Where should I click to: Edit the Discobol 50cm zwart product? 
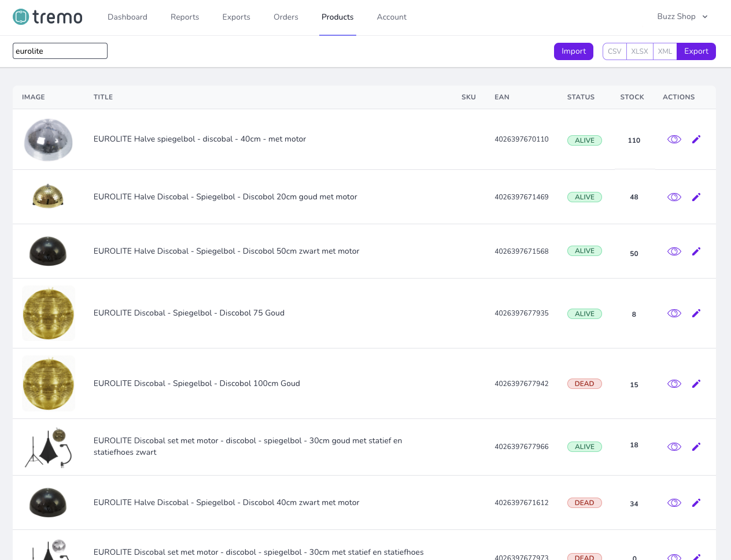pyautogui.click(x=696, y=251)
